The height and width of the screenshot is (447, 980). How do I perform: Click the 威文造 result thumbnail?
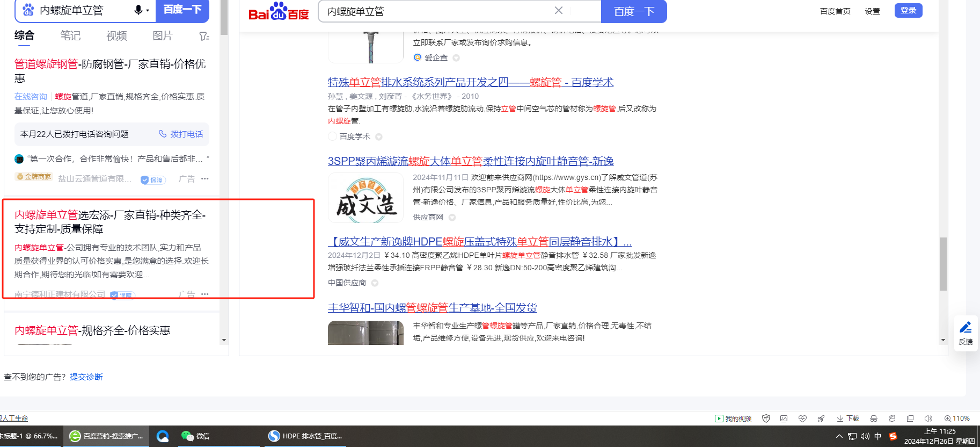coord(365,198)
